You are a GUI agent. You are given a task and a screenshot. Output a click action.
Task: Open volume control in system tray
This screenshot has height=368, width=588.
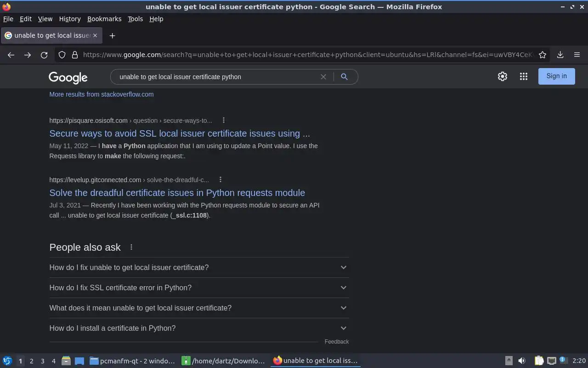coord(522,361)
